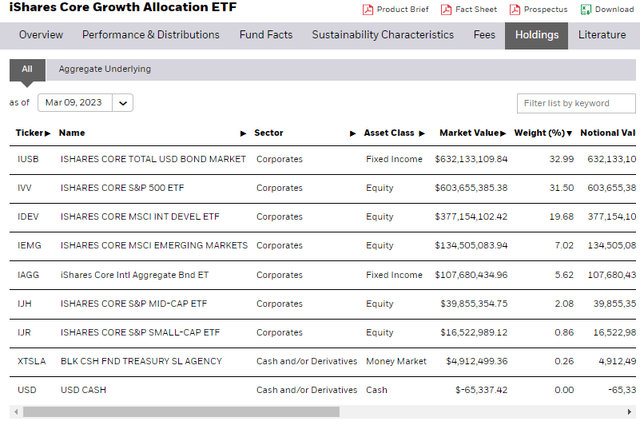The width and height of the screenshot is (640, 421).
Task: Click ISHARES CORE MSCI EMERGING MARKETS name
Action: pos(154,245)
